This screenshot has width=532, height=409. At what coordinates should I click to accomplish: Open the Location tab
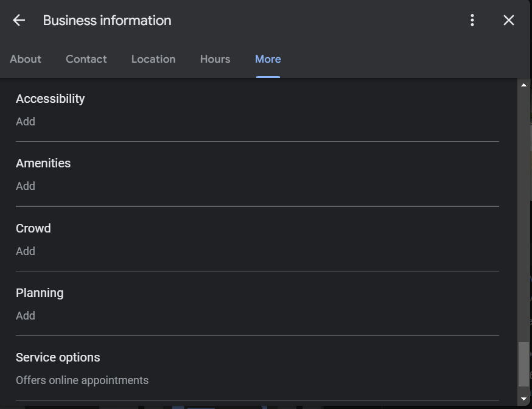click(x=153, y=59)
